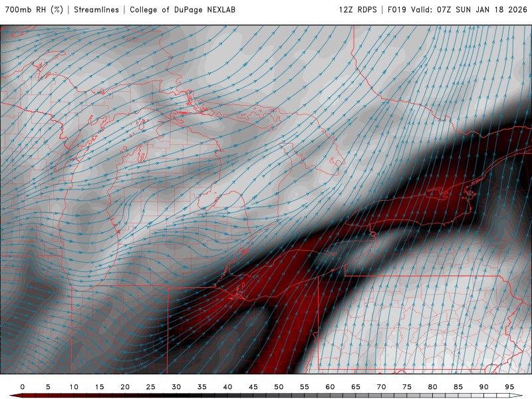Screen dimensions: 532x399
Task: Click the colorbar label "20"
Action: pyautogui.click(x=125, y=387)
